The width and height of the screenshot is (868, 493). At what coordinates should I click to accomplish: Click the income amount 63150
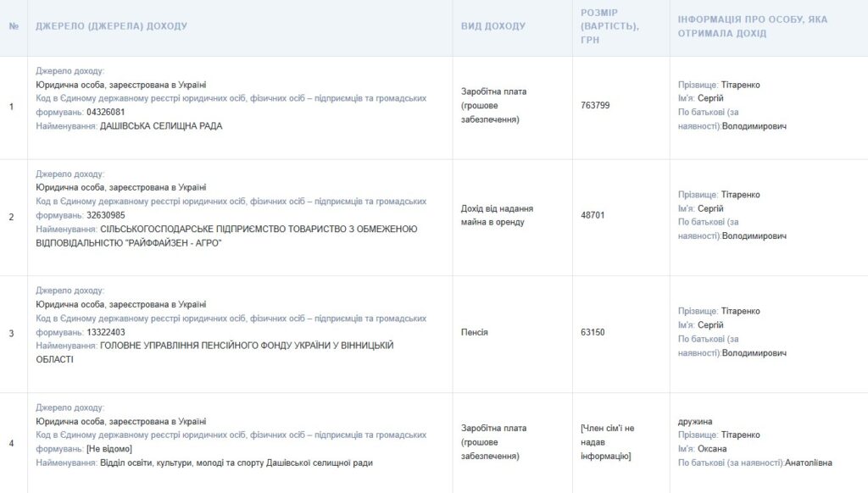(593, 332)
